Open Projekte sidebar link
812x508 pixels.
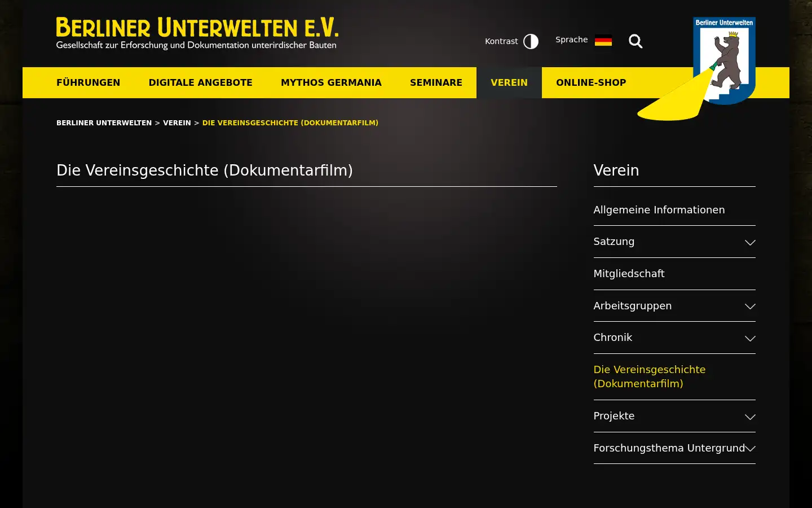coord(614,416)
